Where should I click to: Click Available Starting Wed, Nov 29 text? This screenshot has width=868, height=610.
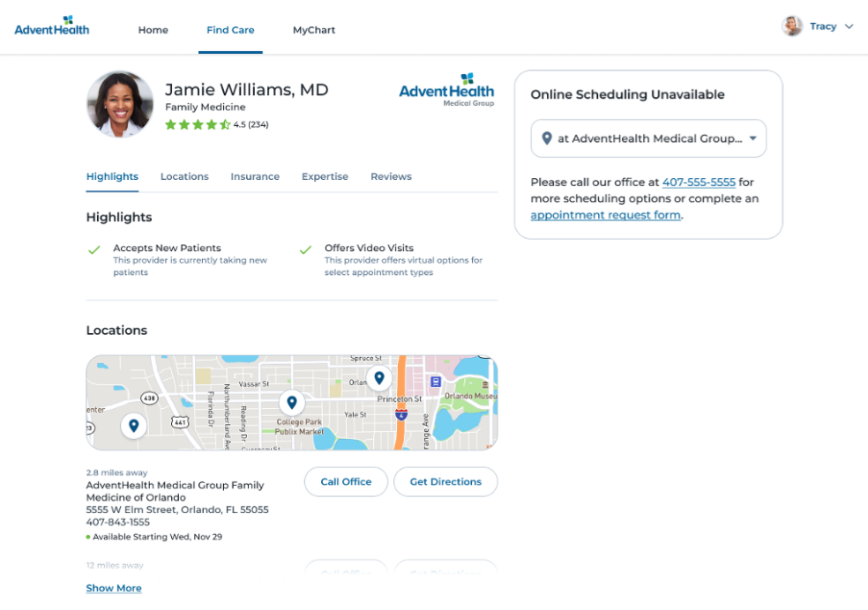[157, 537]
